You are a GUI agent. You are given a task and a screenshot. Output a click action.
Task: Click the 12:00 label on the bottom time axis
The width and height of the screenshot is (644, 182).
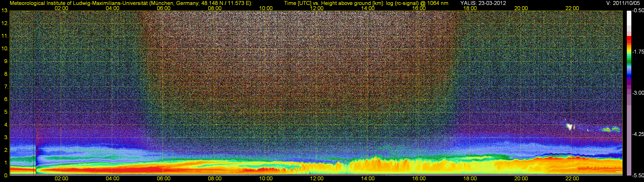coord(317,179)
